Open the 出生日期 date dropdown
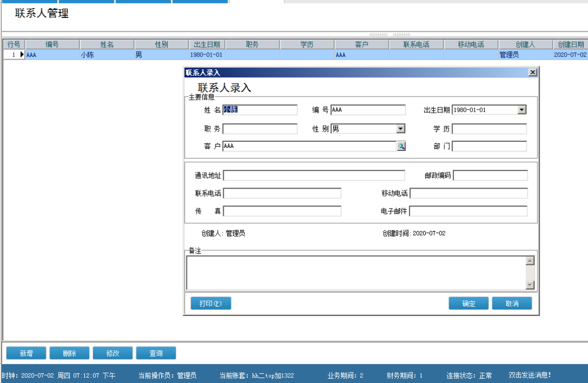The height and width of the screenshot is (383, 588). [x=522, y=110]
